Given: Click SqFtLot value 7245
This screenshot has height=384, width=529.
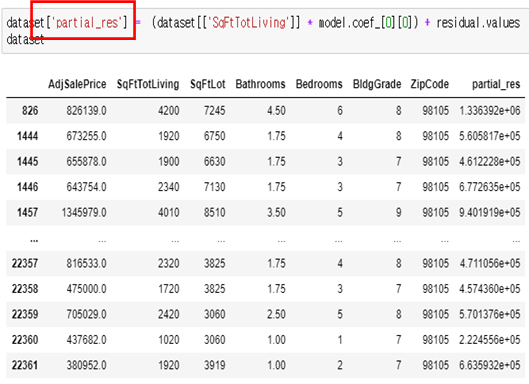Looking at the screenshot, I should coord(215,111).
